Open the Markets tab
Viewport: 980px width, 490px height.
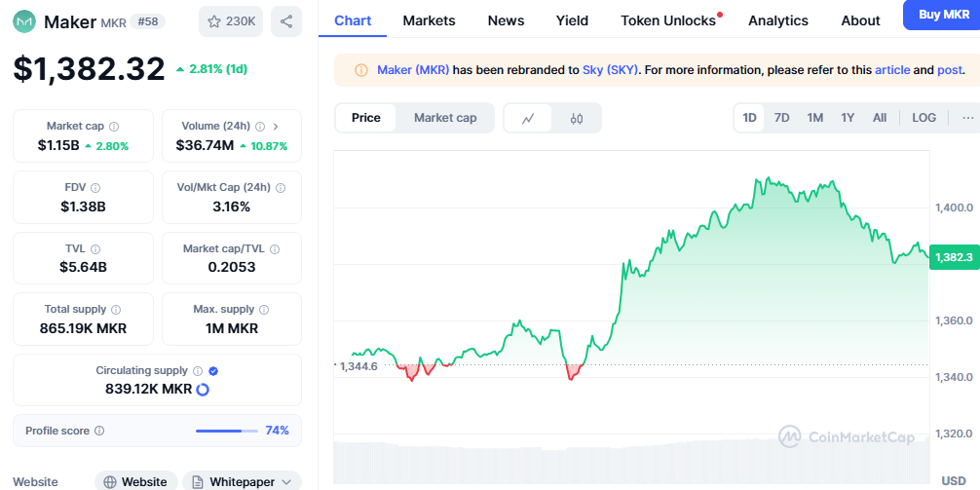click(429, 20)
